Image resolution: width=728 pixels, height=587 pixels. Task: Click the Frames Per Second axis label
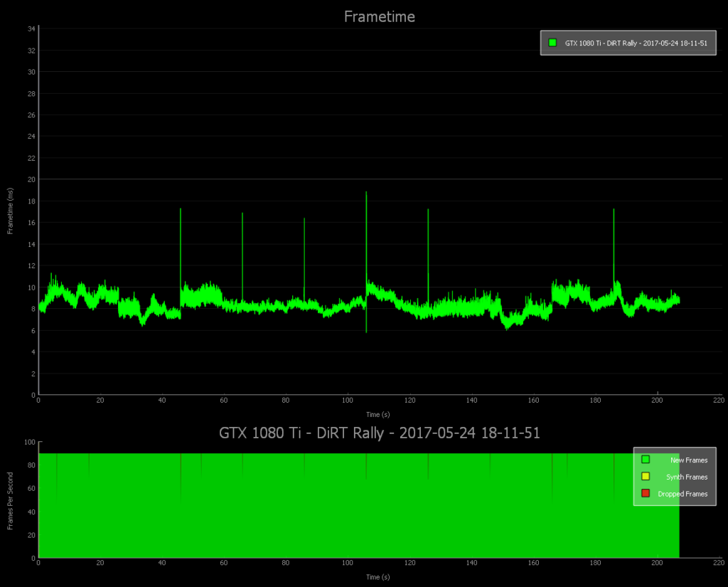pyautogui.click(x=11, y=500)
